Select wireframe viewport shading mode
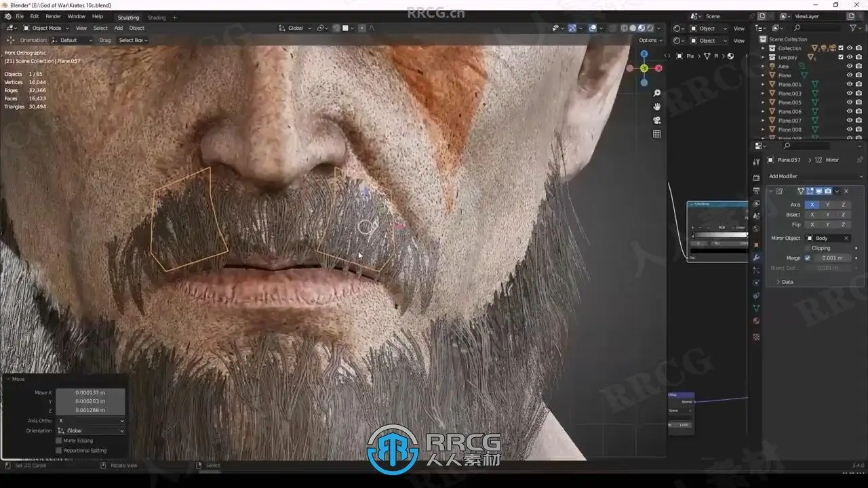868x488 pixels. click(625, 28)
